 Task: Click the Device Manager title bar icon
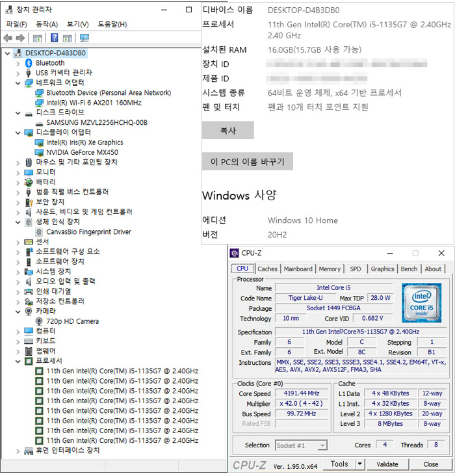[9, 10]
